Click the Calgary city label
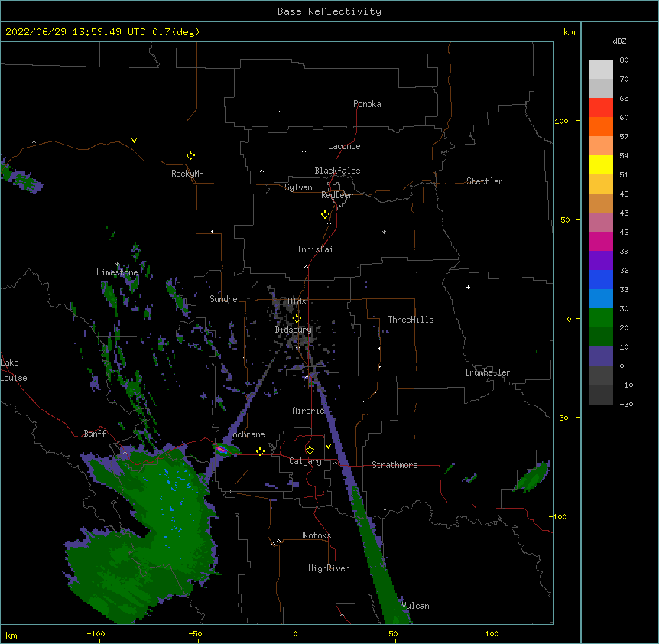 (x=306, y=461)
